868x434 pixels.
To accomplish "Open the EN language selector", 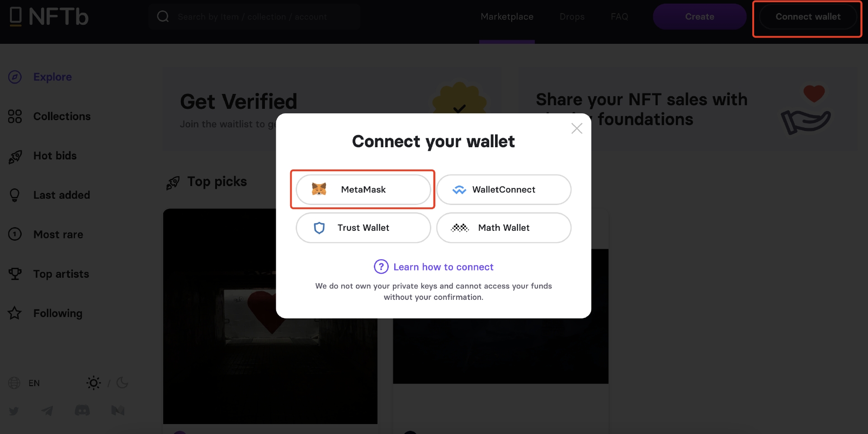I will pos(24,383).
